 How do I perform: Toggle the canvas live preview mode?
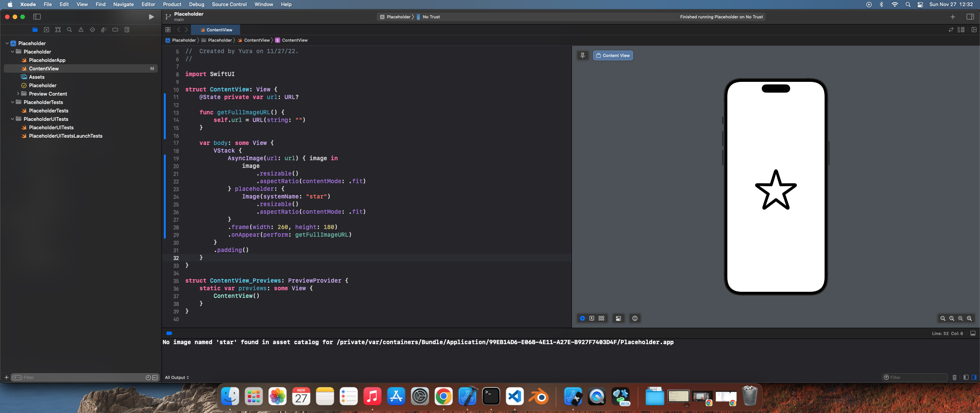583,318
